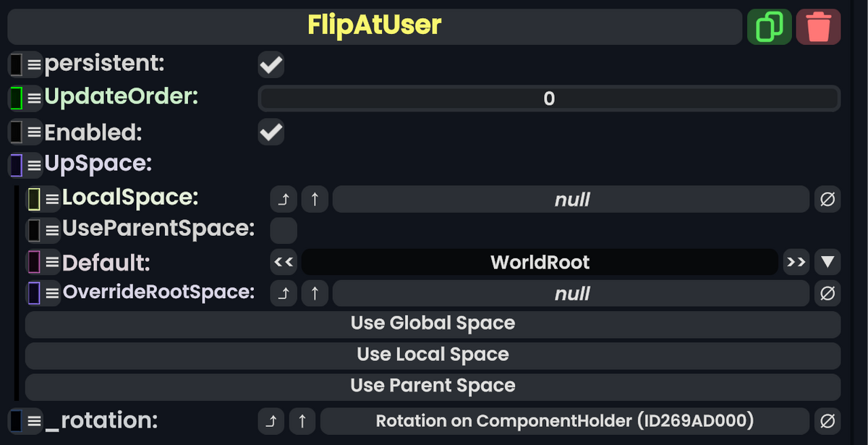Click the green duplicate component icon

pyautogui.click(x=769, y=27)
